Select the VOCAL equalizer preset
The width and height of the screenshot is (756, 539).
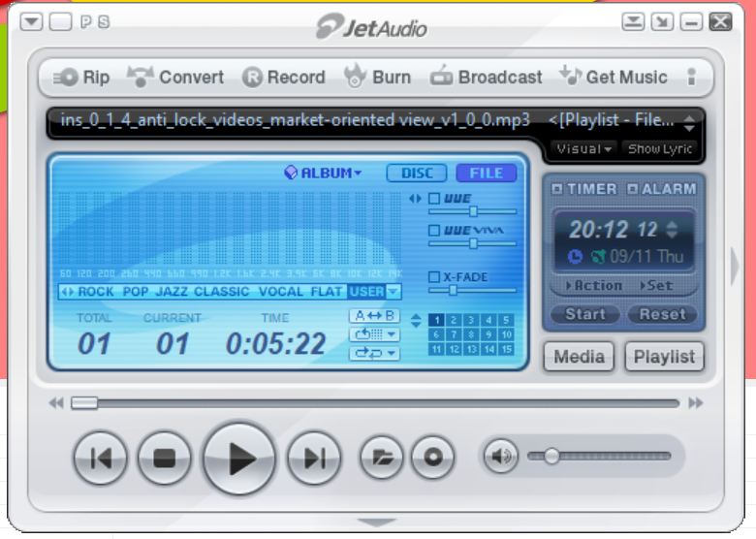(281, 292)
